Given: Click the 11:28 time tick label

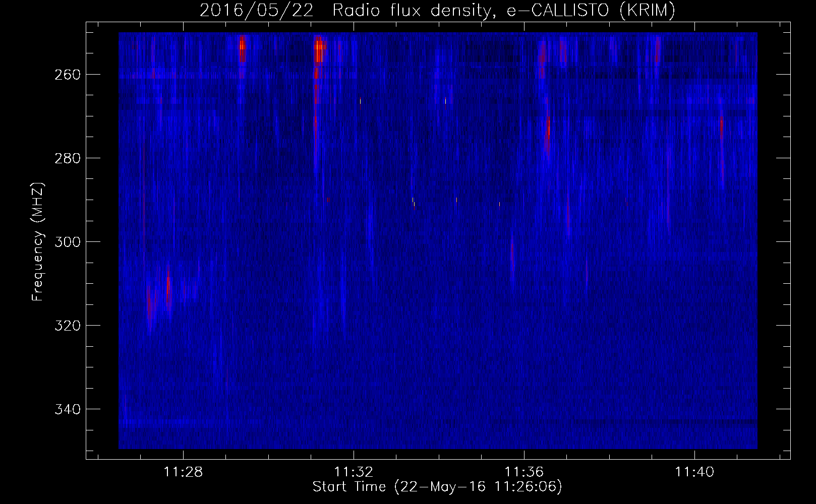Looking at the screenshot, I should pyautogui.click(x=183, y=472).
